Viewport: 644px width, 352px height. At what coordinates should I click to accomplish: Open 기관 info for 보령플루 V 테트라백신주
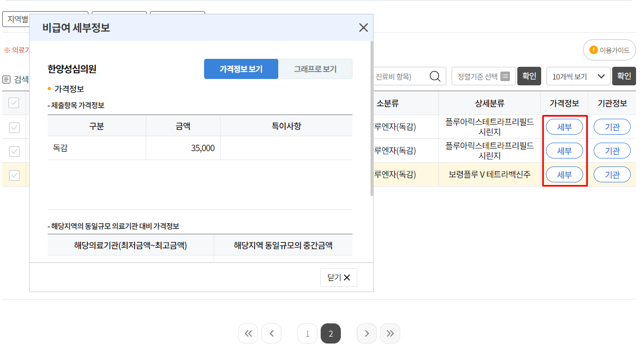click(x=612, y=174)
